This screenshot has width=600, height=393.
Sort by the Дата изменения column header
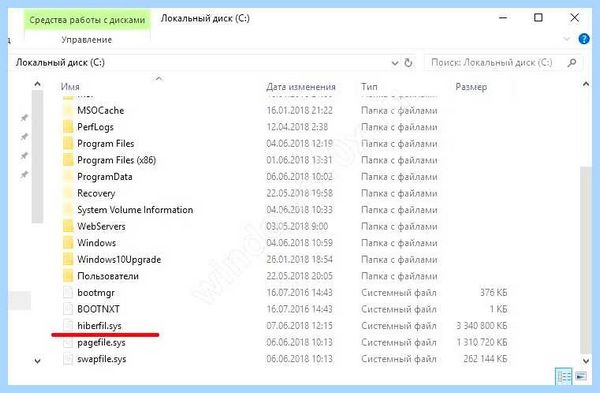pyautogui.click(x=301, y=87)
